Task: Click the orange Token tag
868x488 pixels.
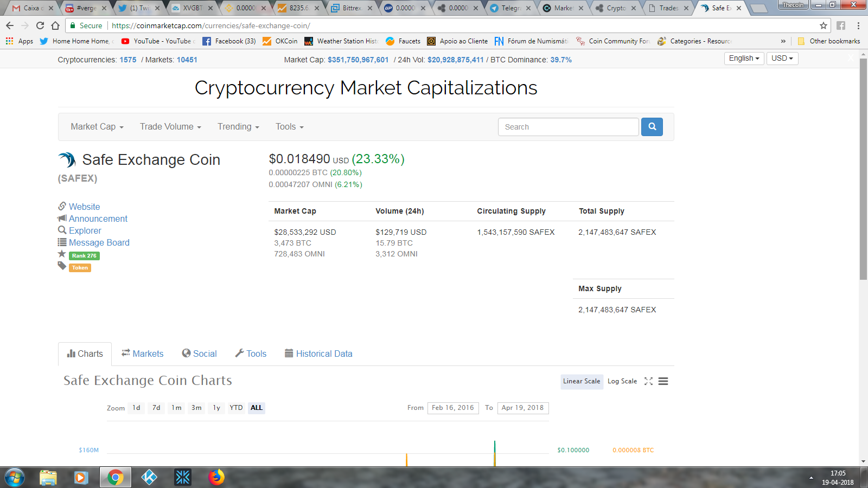Action: (x=80, y=268)
